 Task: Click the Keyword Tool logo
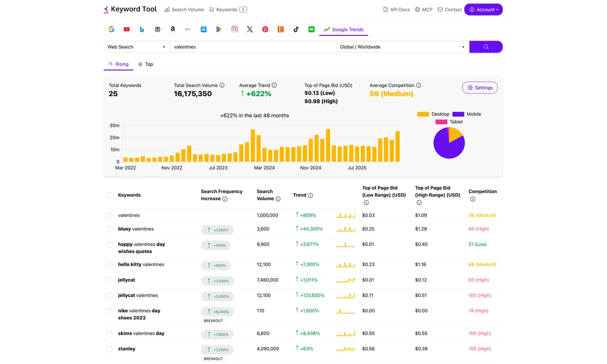point(131,9)
